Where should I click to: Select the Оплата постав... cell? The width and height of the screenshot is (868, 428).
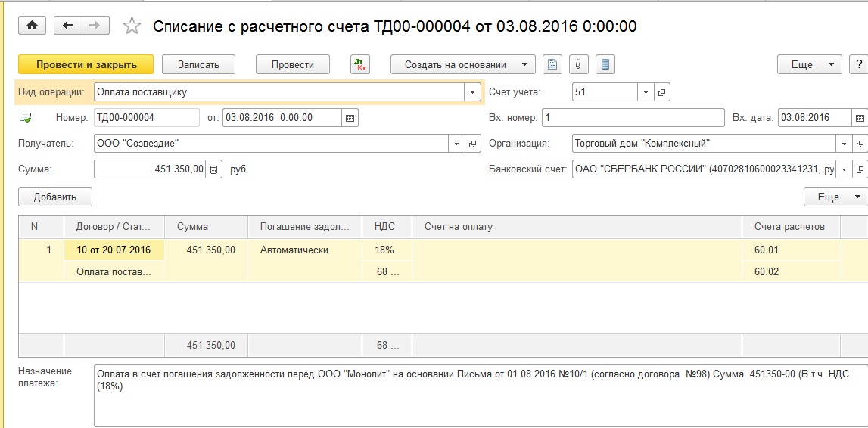click(114, 272)
